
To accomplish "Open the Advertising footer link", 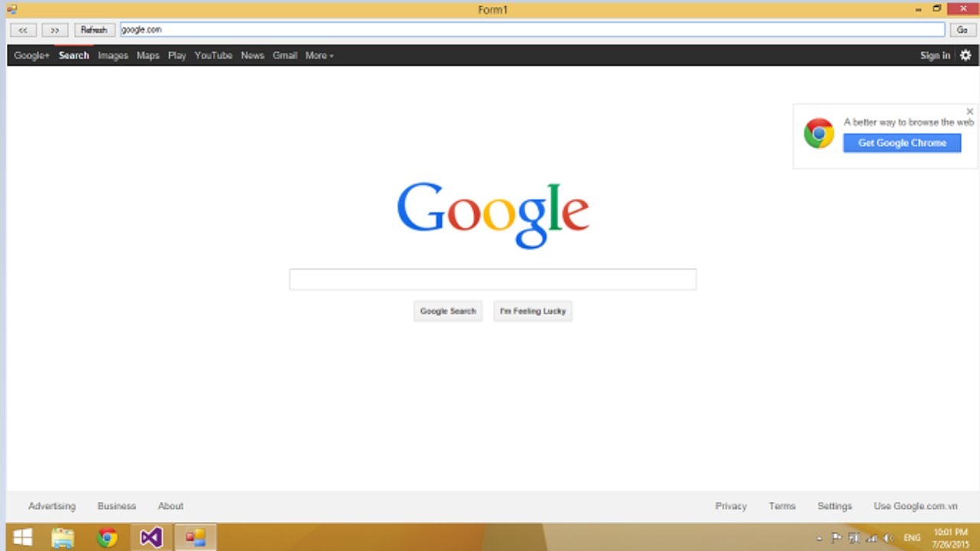I will [x=52, y=506].
